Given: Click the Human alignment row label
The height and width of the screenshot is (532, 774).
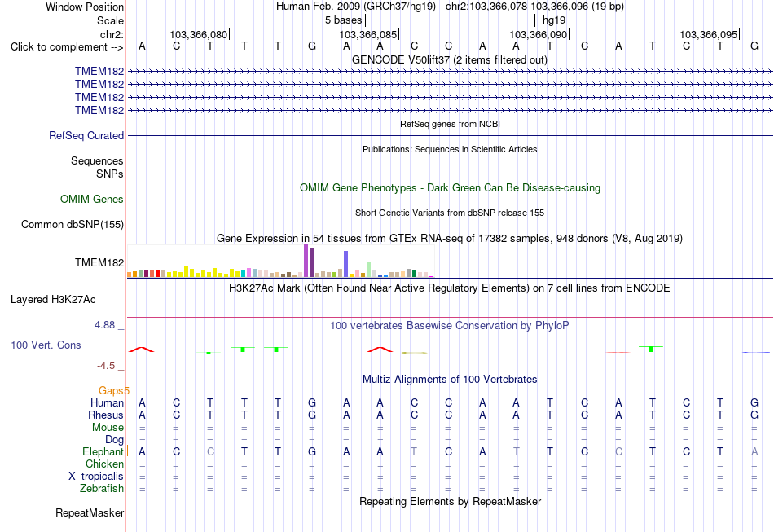Looking at the screenshot, I should 107,403.
